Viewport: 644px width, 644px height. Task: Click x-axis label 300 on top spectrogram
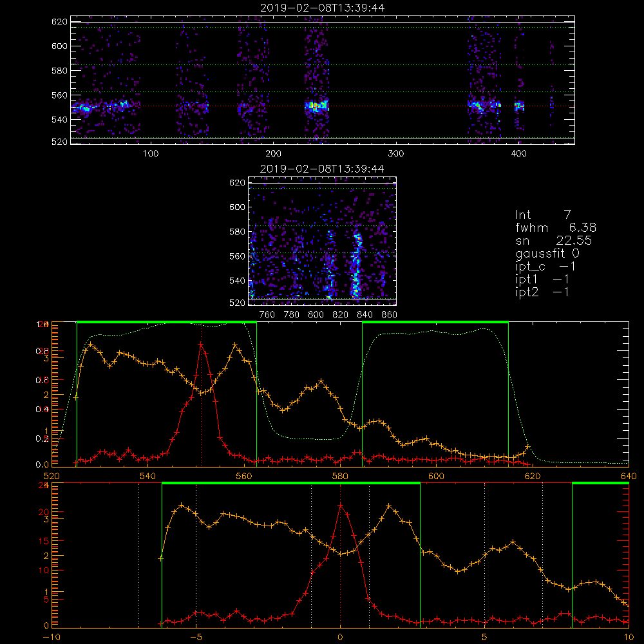396,154
